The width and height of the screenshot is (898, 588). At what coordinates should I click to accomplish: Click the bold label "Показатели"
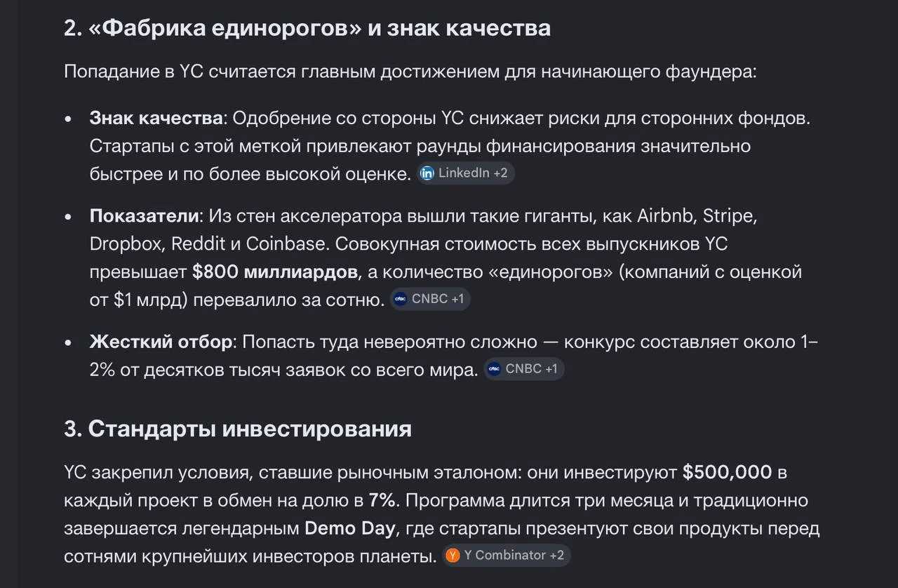145,216
